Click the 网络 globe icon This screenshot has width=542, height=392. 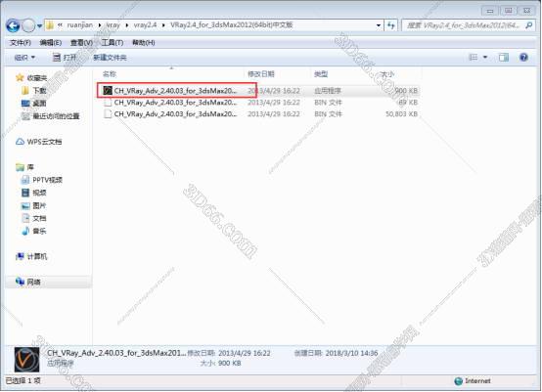click(x=20, y=282)
